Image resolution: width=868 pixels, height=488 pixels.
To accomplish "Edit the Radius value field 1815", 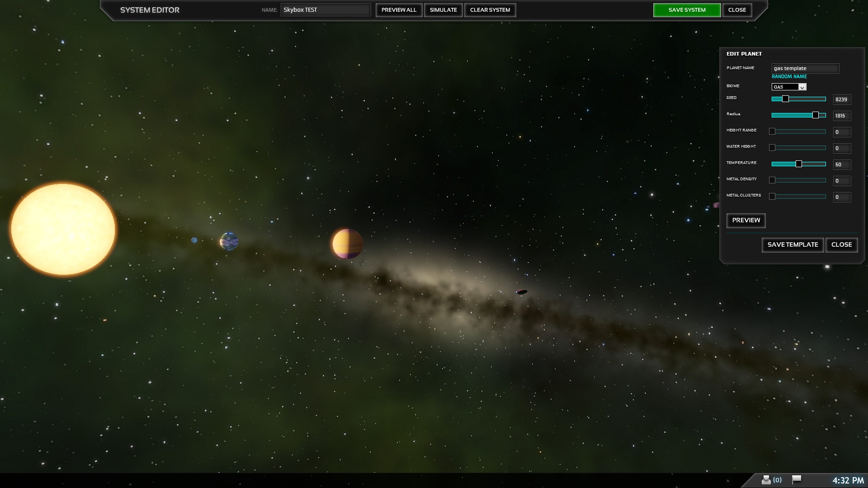I will (x=842, y=116).
